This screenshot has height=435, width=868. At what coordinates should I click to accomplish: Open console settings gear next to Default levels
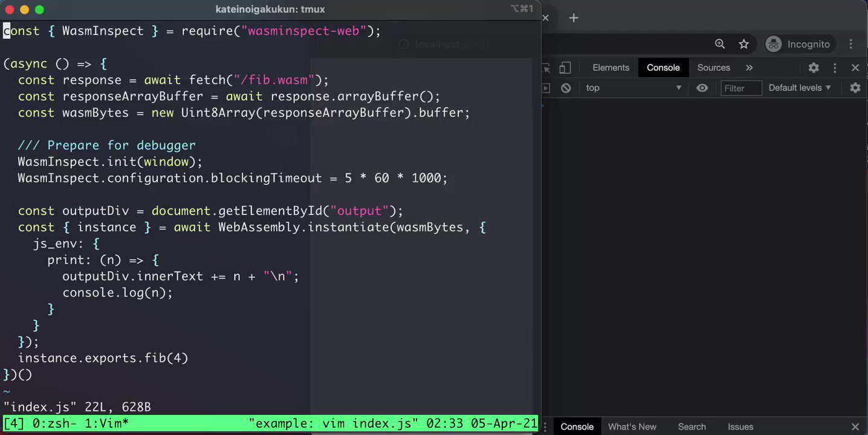point(855,88)
